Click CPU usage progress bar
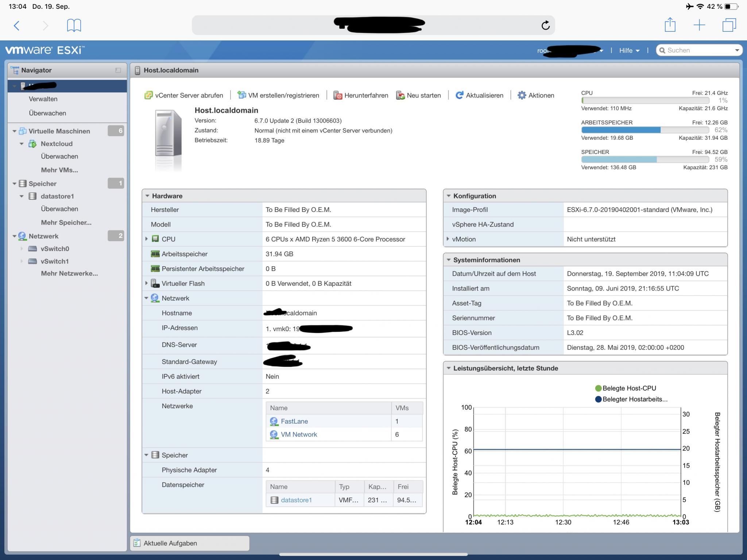747x560 pixels. pos(645,100)
